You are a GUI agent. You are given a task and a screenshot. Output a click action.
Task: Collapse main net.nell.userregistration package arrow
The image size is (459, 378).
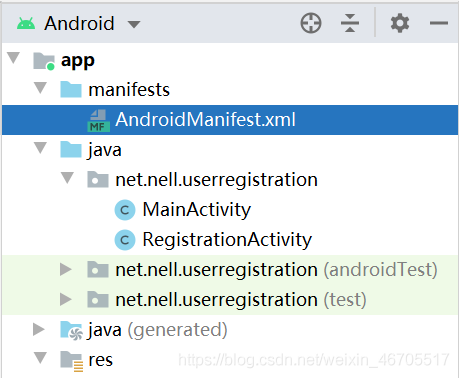point(67,178)
